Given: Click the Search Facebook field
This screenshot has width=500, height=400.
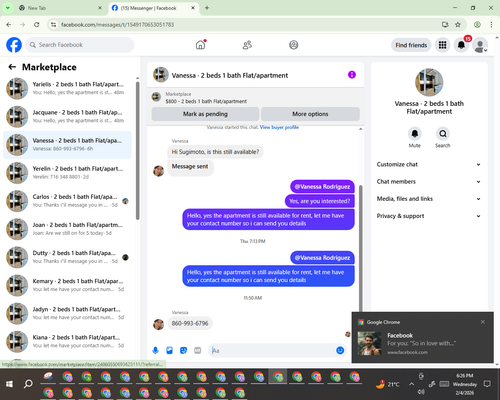Looking at the screenshot, I should (x=80, y=45).
